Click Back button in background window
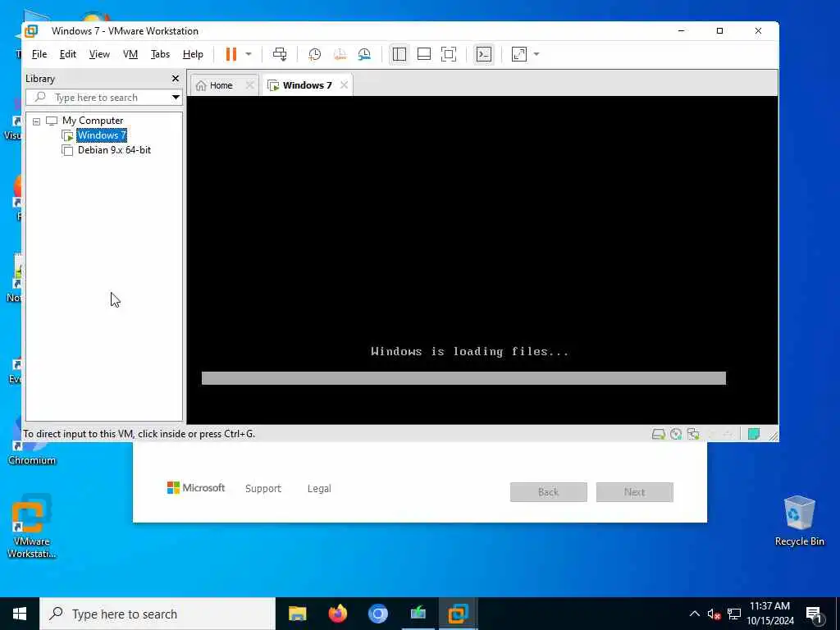Viewport: 840px width, 630px height. 549,492
